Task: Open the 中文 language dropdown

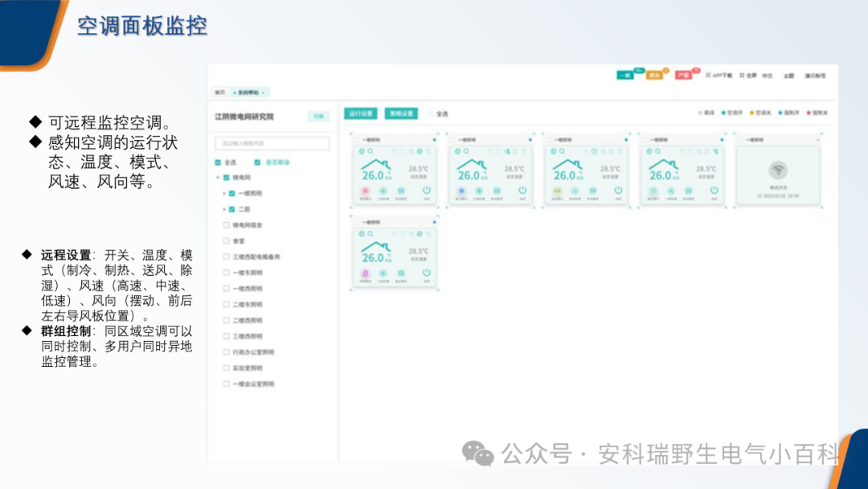Action: point(768,76)
